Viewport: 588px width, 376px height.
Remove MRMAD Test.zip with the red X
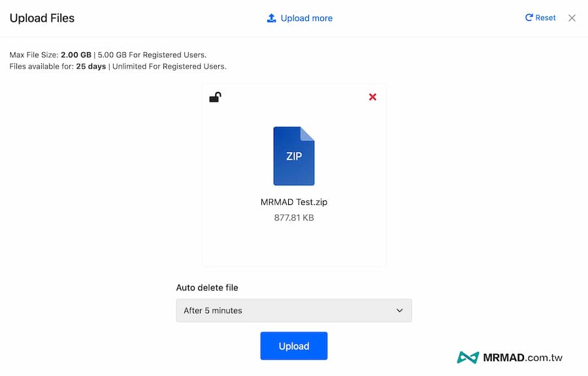(x=372, y=97)
